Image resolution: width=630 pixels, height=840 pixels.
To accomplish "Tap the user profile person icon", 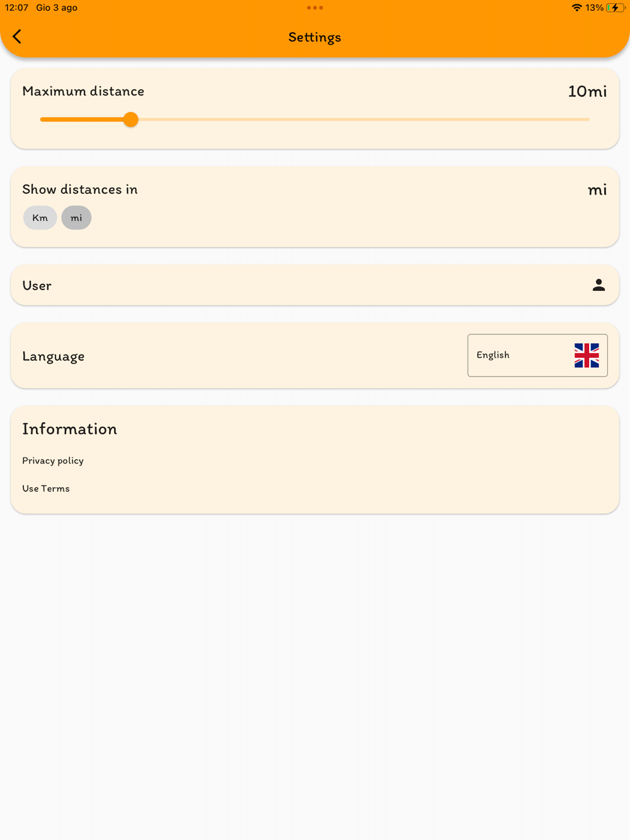I will tap(598, 285).
